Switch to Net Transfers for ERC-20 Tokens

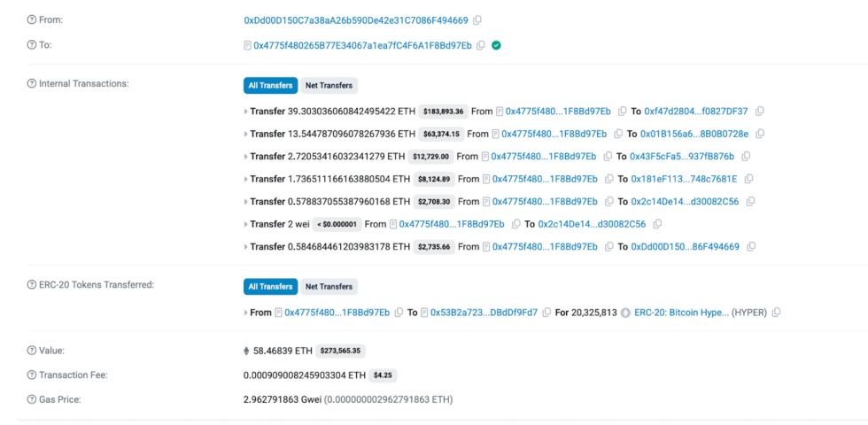click(x=329, y=287)
